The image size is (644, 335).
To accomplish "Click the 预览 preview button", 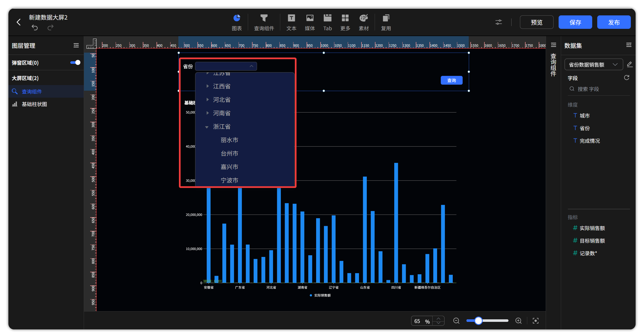I will click(536, 22).
